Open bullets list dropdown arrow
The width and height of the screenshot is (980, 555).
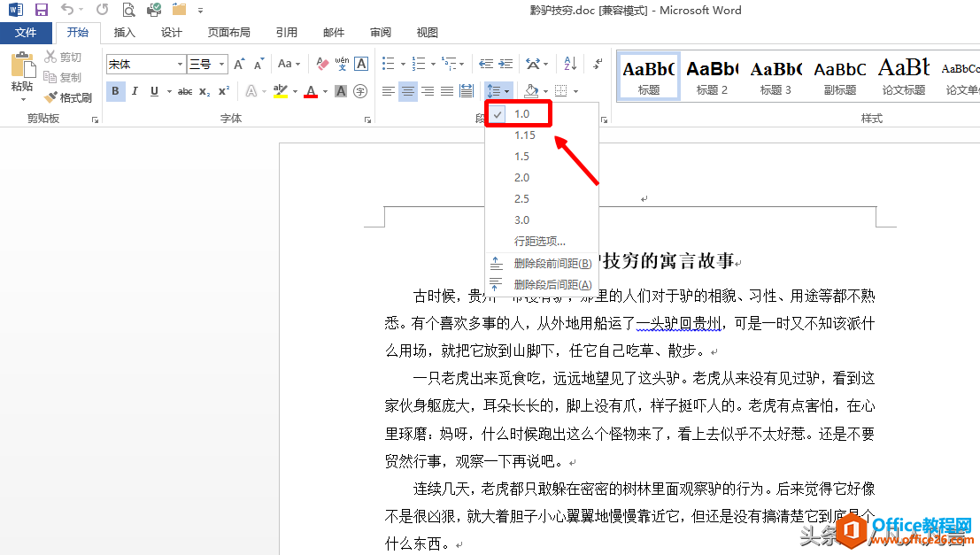pyautogui.click(x=403, y=64)
